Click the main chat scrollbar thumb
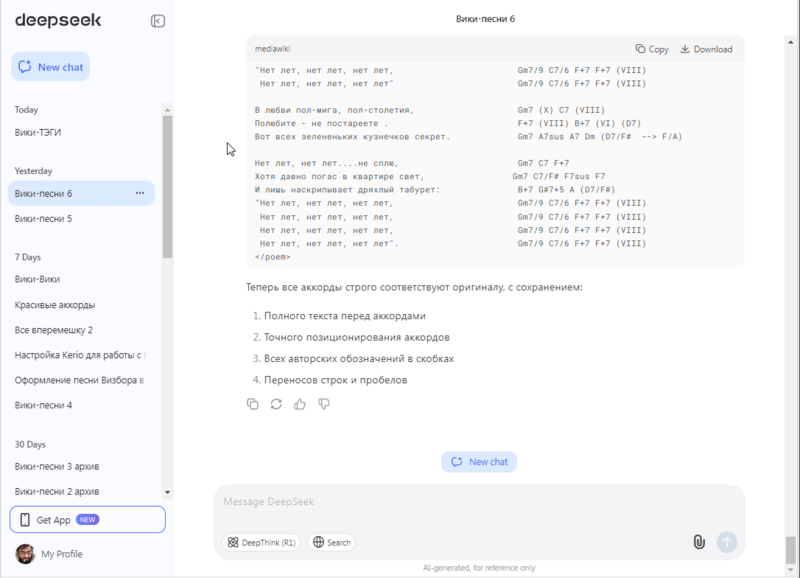 (790, 549)
